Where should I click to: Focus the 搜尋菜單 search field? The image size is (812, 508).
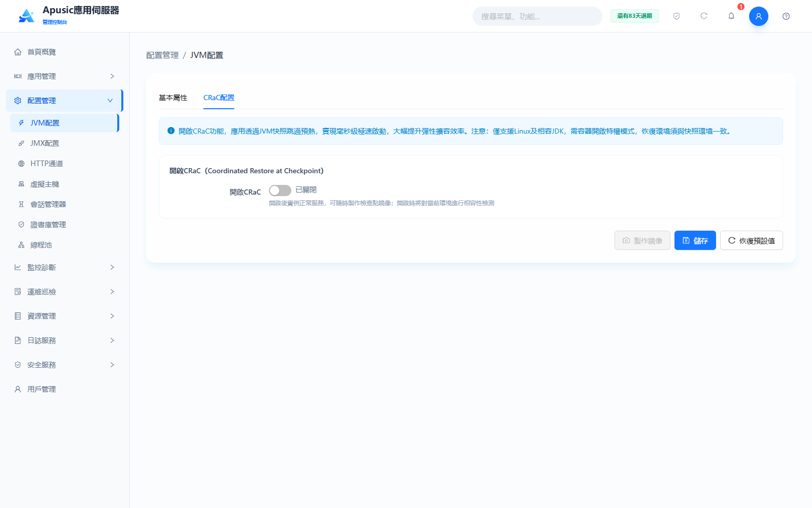[537, 16]
